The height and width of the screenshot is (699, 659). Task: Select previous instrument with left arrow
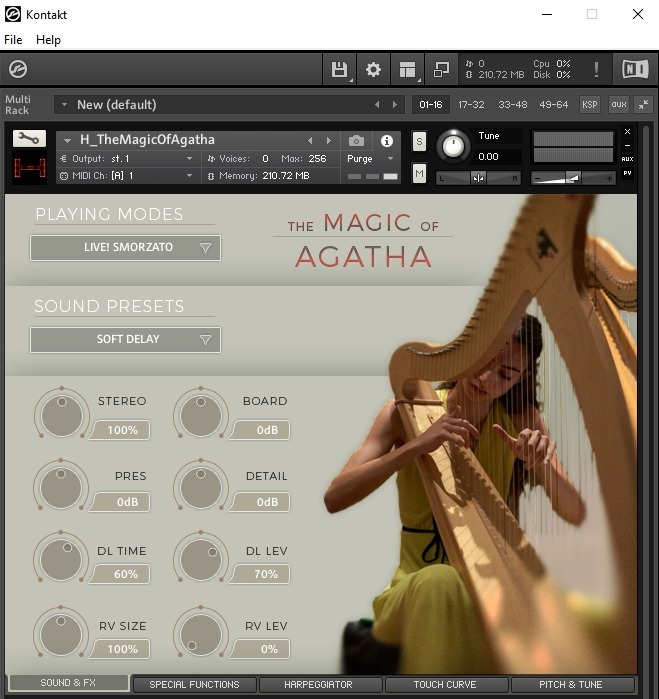pyautogui.click(x=310, y=141)
